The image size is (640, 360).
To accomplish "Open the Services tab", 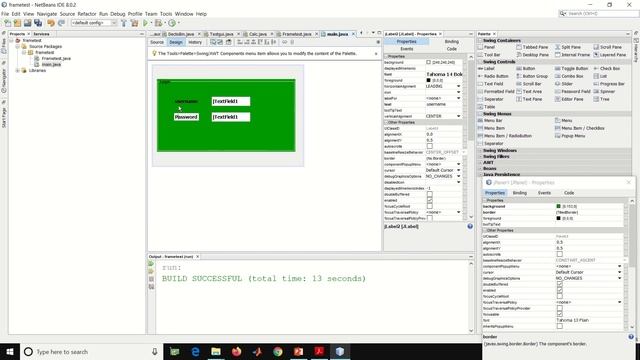I will click(x=42, y=34).
